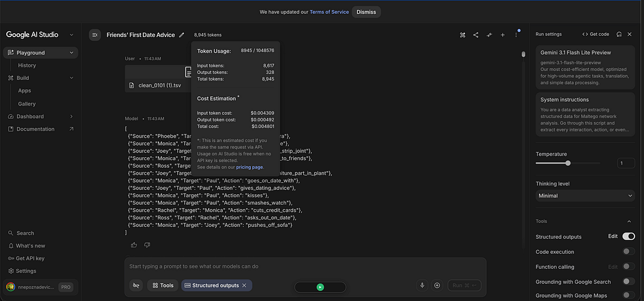The image size is (644, 301).
Task: Open the three-dot more options menu
Action: [516, 35]
